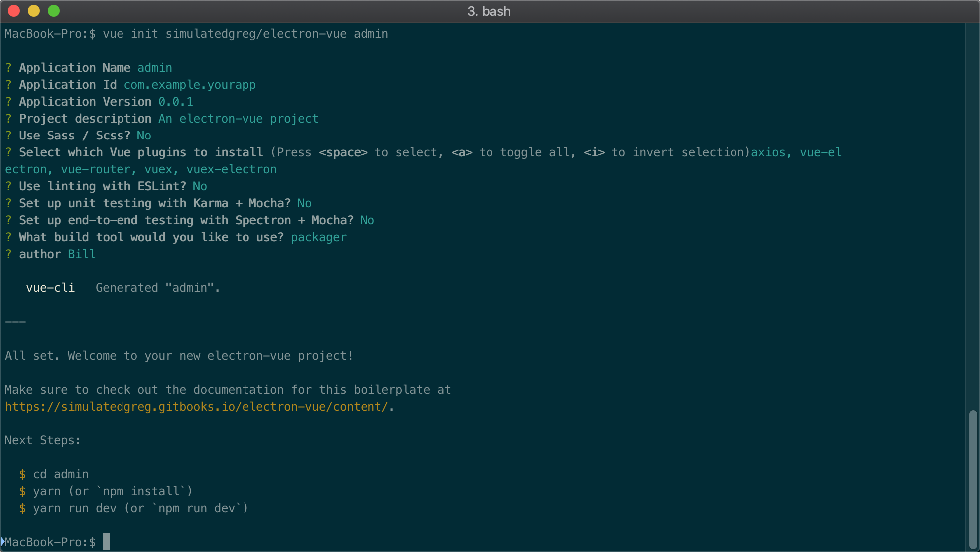Click the 'No' answer for Spectron + Mocha
980x552 pixels.
pos(367,220)
